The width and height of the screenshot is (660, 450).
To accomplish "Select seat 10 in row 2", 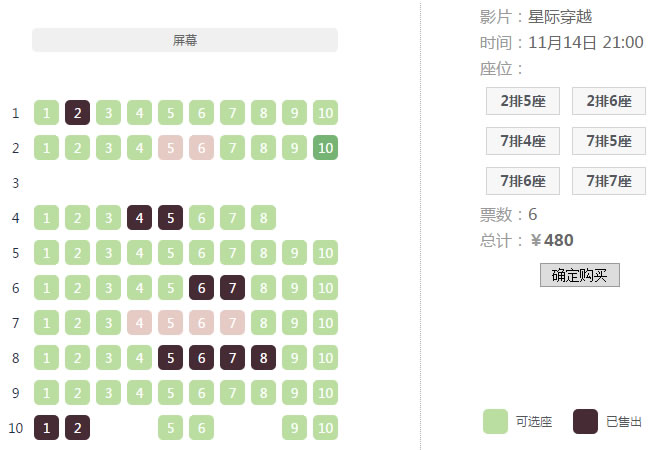I will click(x=325, y=148).
